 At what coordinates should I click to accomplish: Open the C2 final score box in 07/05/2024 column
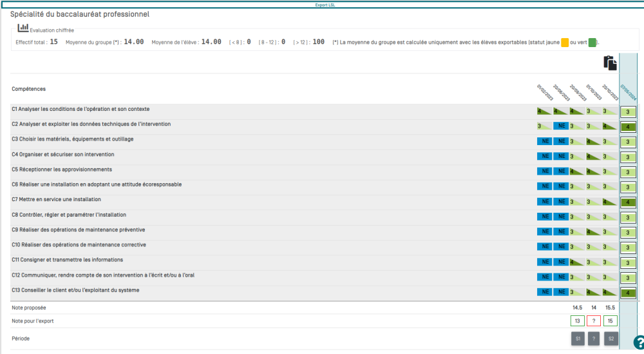(627, 127)
